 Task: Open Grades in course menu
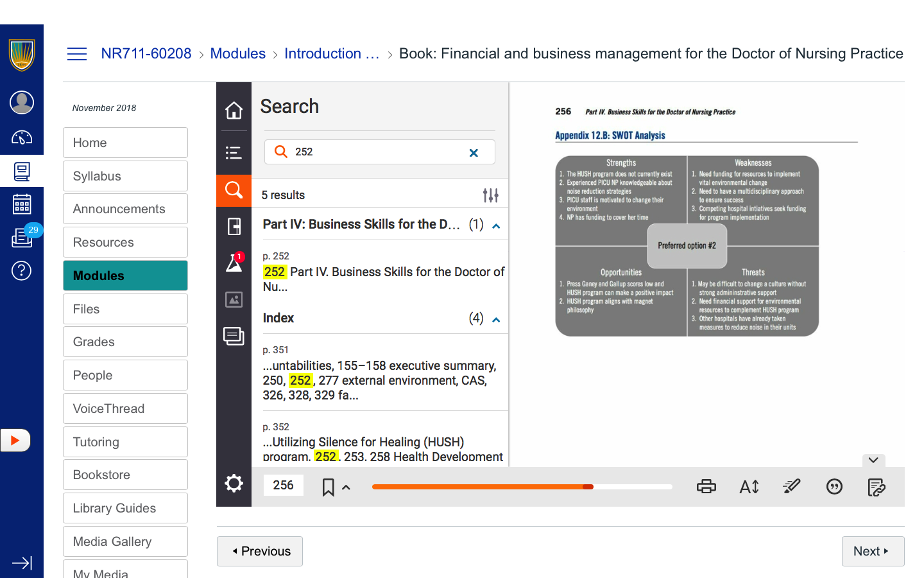(125, 342)
